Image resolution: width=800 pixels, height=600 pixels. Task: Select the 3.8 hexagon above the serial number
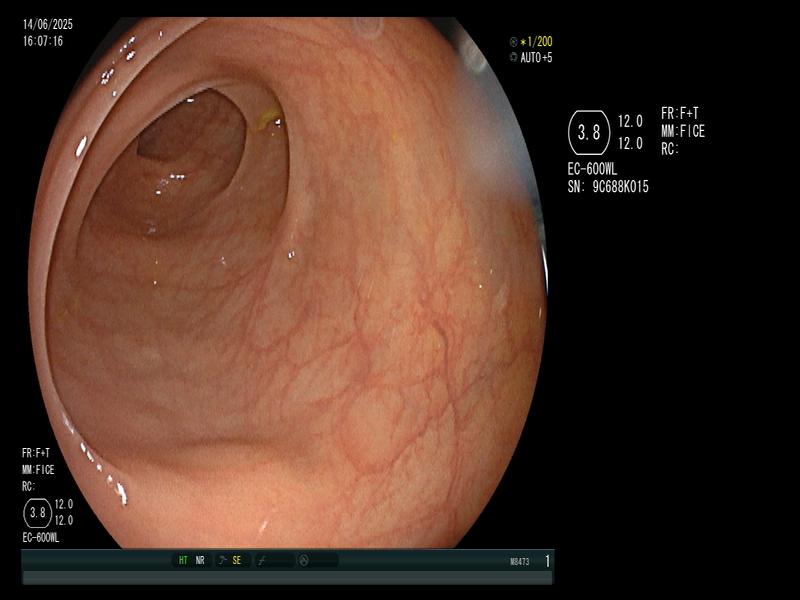pyautogui.click(x=589, y=133)
